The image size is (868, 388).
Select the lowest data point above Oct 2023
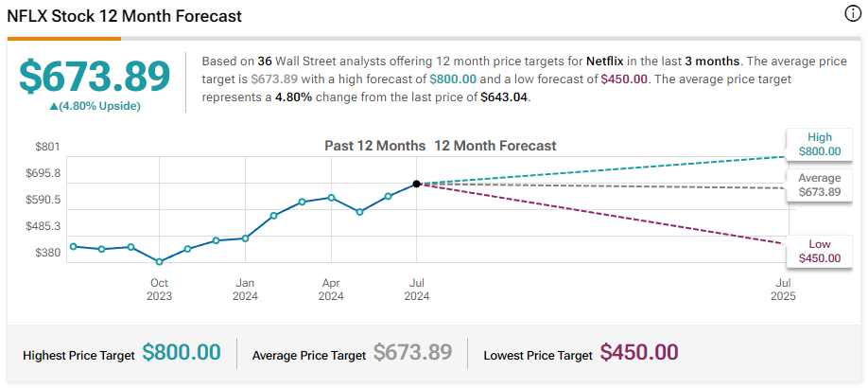point(159,261)
